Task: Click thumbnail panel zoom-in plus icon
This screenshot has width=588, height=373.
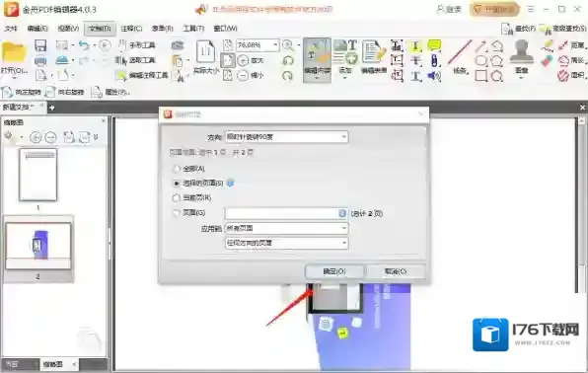Action: (36, 137)
